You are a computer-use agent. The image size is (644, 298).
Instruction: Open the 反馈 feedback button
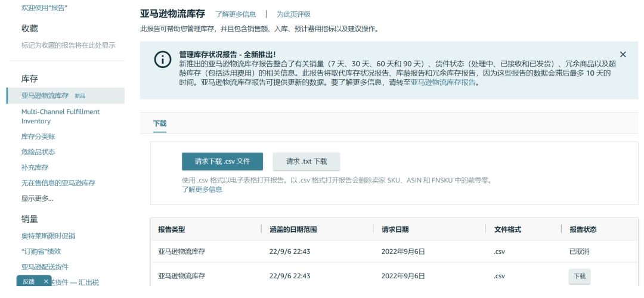(29, 281)
